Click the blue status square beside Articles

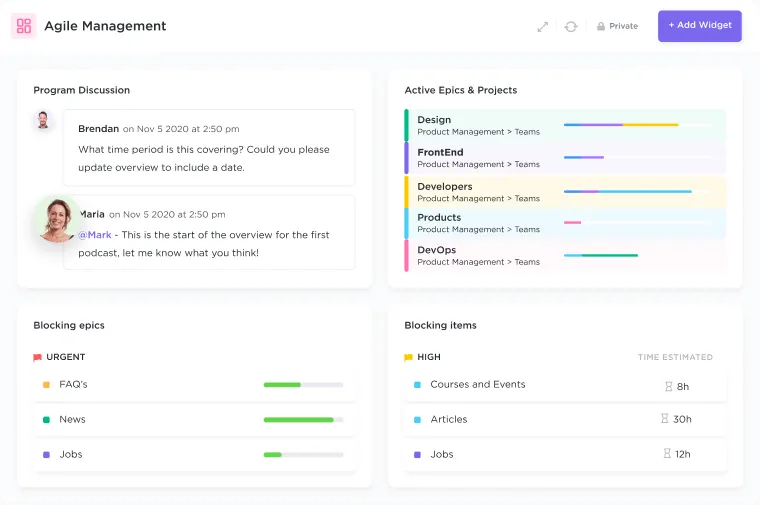[x=417, y=420]
